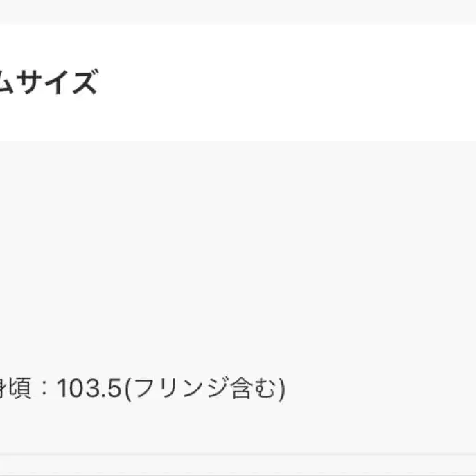
Task: Click the opening parenthesis after 103.5
Action: click(128, 389)
